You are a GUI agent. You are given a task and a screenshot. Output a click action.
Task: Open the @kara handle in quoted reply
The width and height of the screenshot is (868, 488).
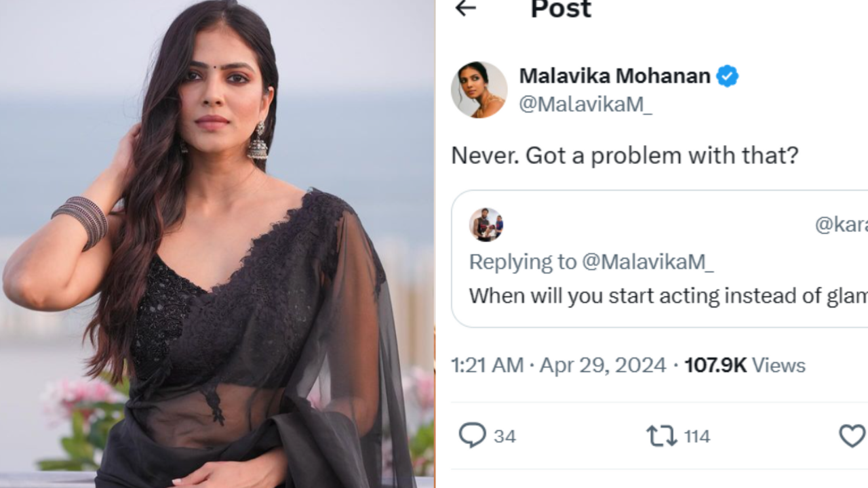coord(841,225)
